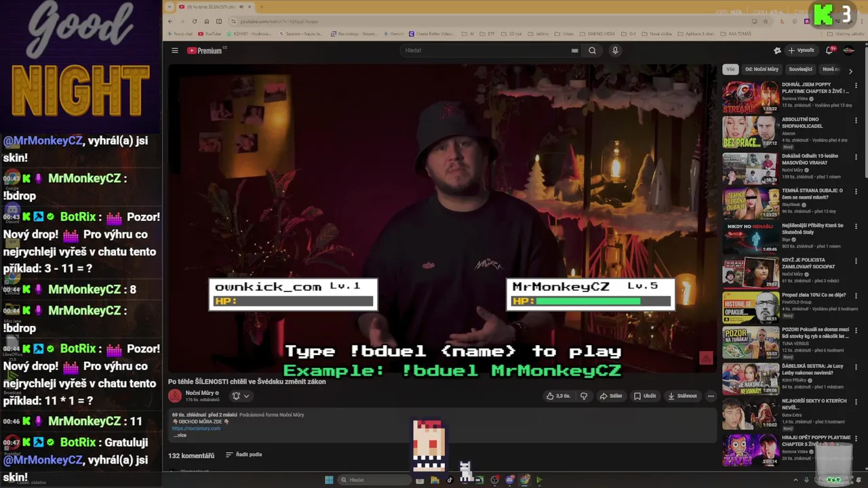
Task: Open a new browser tab with plus
Action: [x=261, y=7]
